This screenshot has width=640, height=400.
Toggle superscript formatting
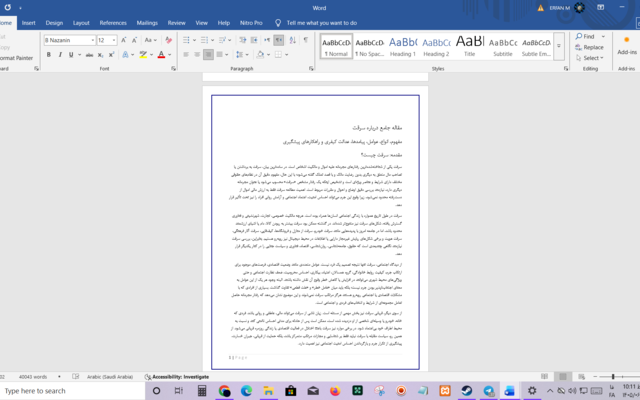pos(111,55)
